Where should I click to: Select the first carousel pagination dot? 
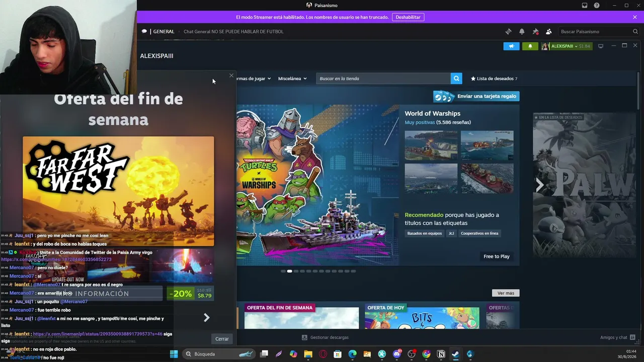pos(283,271)
